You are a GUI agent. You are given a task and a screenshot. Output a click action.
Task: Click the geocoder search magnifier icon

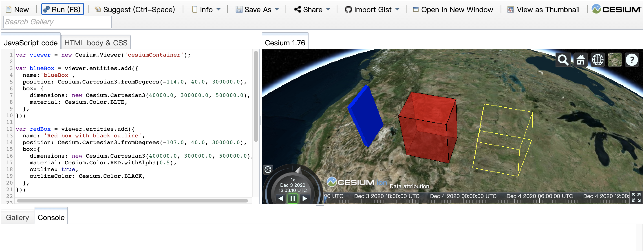563,60
